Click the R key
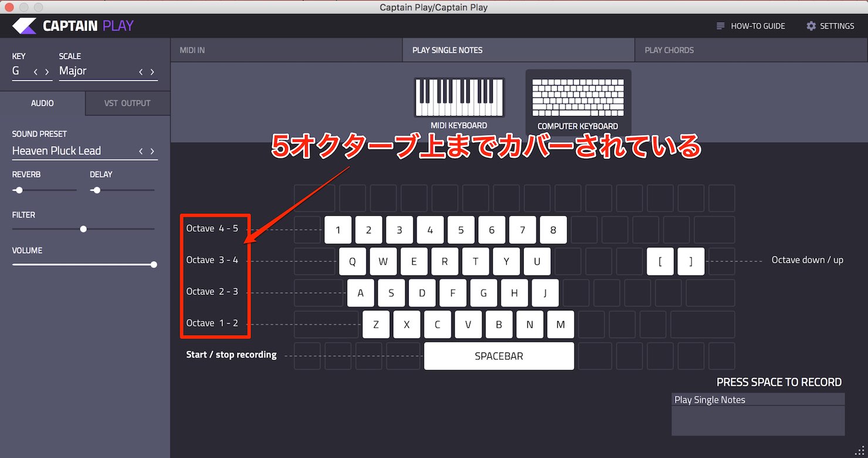Image resolution: width=868 pixels, height=458 pixels. click(x=445, y=262)
